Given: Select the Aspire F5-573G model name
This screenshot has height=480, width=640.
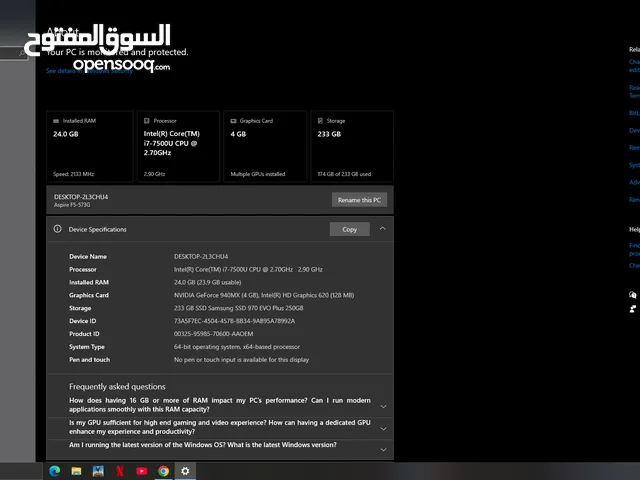Looking at the screenshot, I should click(72, 205).
